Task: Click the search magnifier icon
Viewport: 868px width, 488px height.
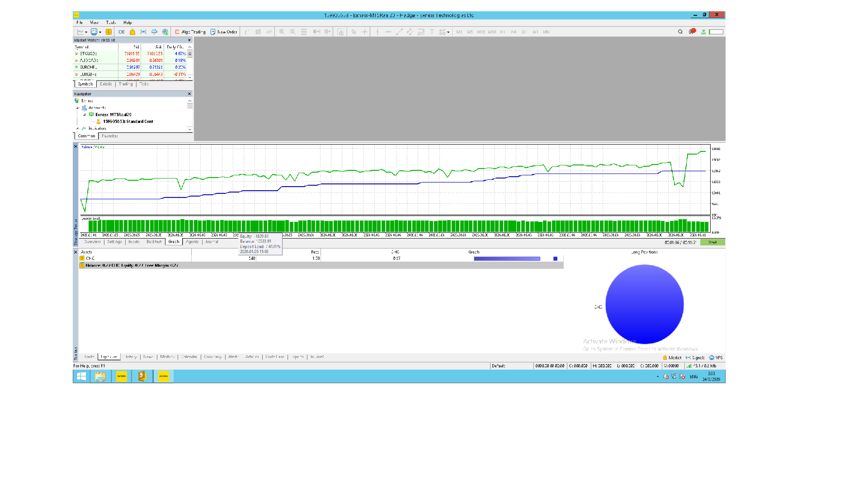Action: pos(680,32)
